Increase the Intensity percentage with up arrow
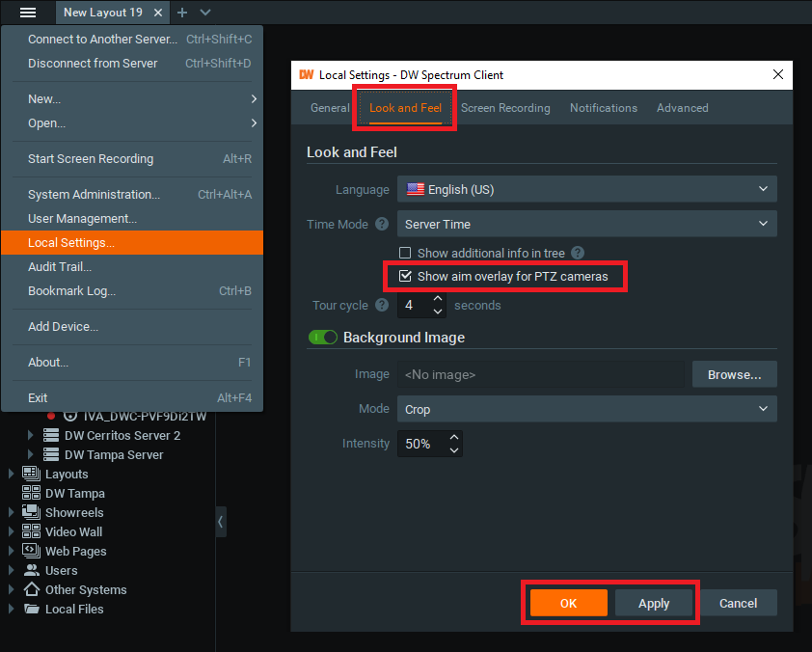The width and height of the screenshot is (812, 652). pyautogui.click(x=454, y=438)
